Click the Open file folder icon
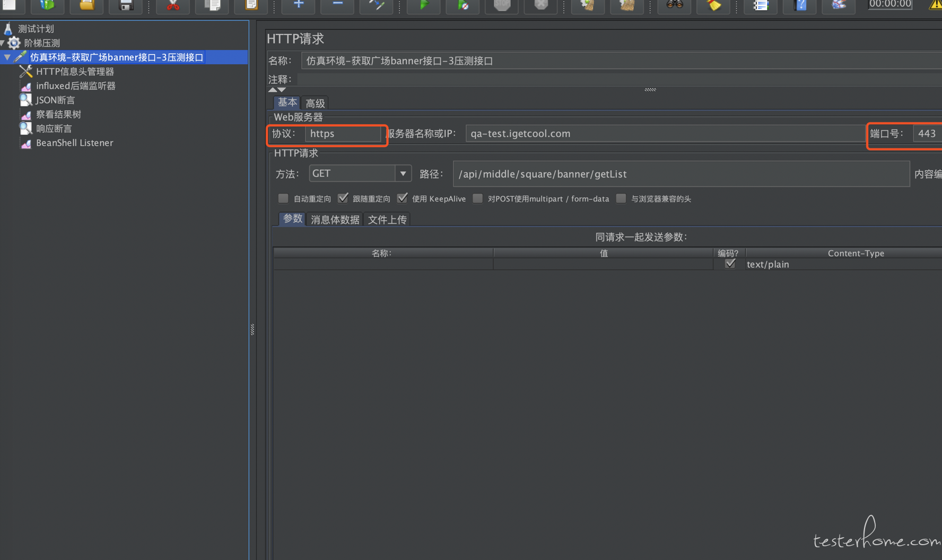This screenshot has width=942, height=560. (87, 5)
